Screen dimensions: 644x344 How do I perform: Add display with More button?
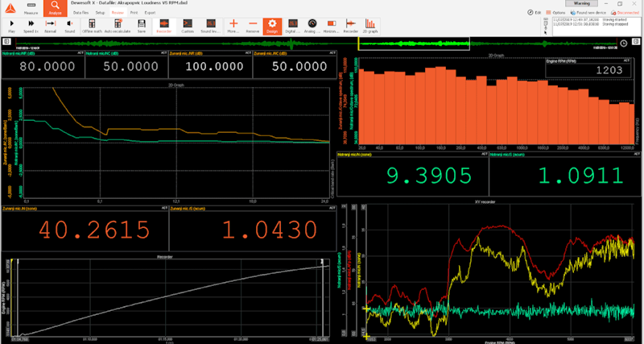(x=233, y=27)
